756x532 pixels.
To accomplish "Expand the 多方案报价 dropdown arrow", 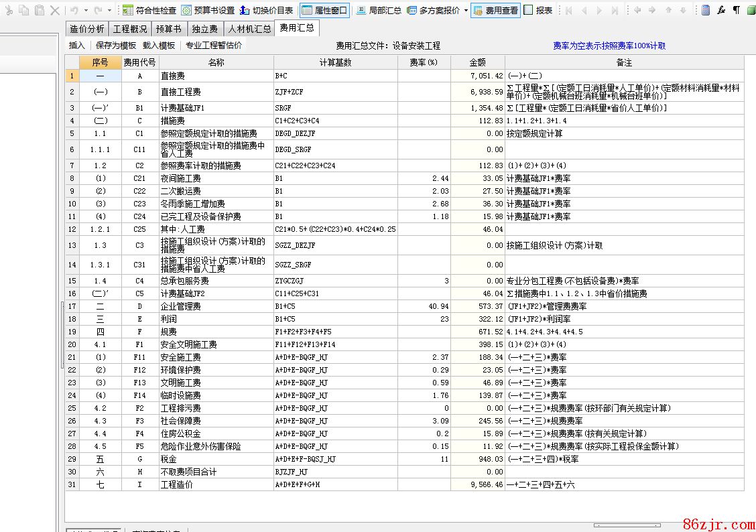I will pos(466,10).
